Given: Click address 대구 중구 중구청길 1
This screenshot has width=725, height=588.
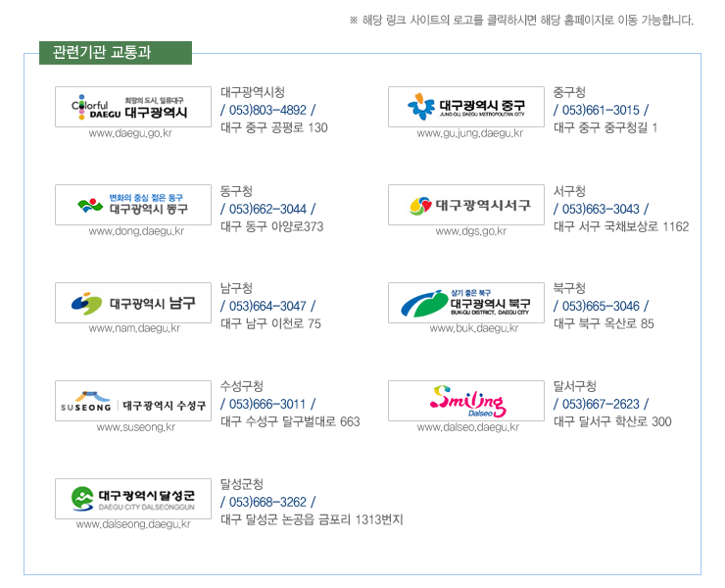Looking at the screenshot, I should tap(605, 127).
